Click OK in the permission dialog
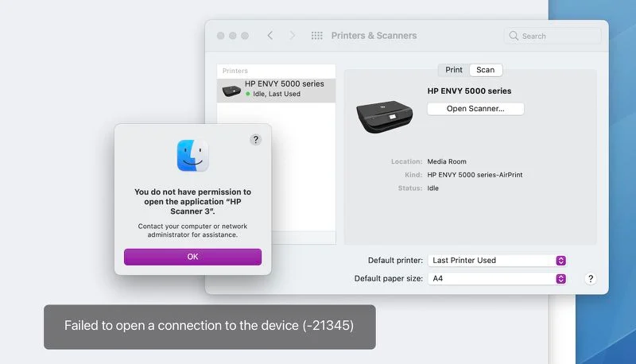Viewport: 636px width, 364px height. [192, 257]
